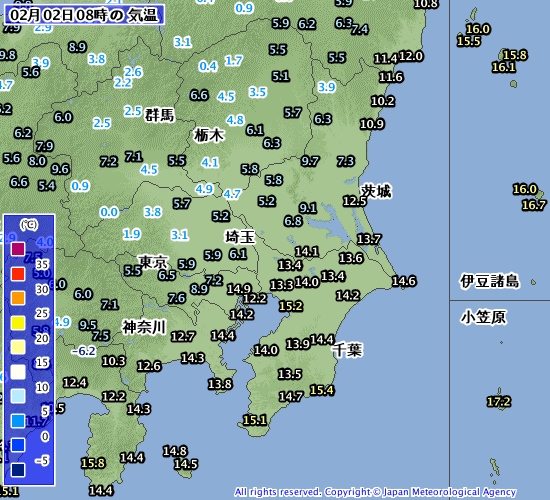
Task: Click the 7.4 temperature reading
Action: [x=360, y=29]
